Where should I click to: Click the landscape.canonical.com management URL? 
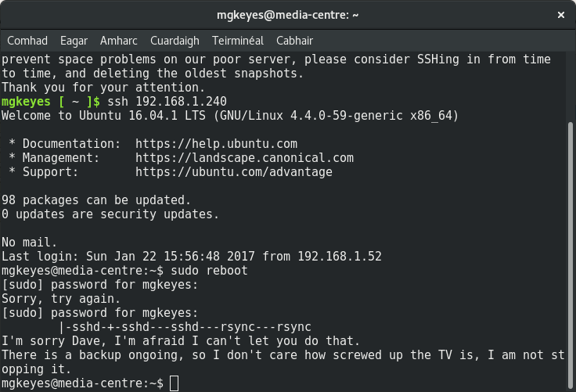(x=244, y=158)
